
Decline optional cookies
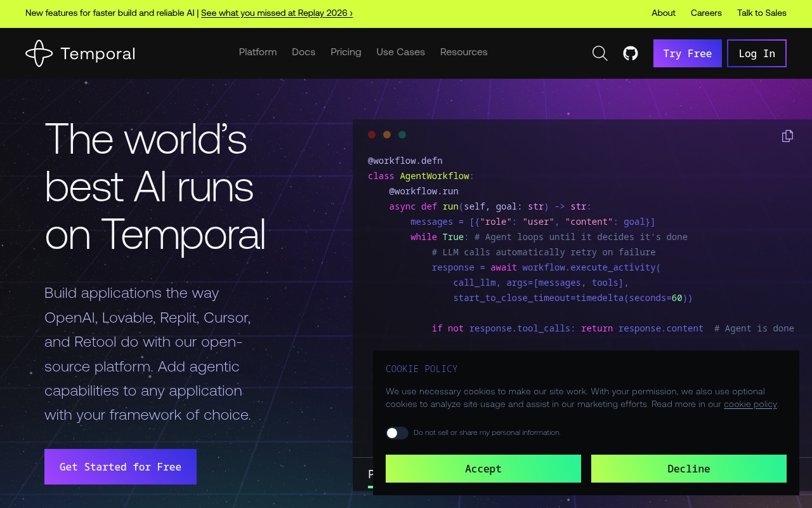(689, 469)
